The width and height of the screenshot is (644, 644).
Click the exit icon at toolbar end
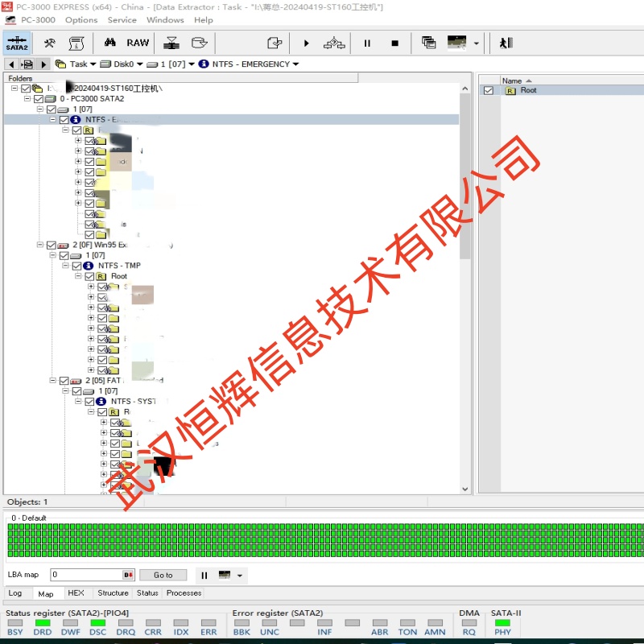(506, 43)
